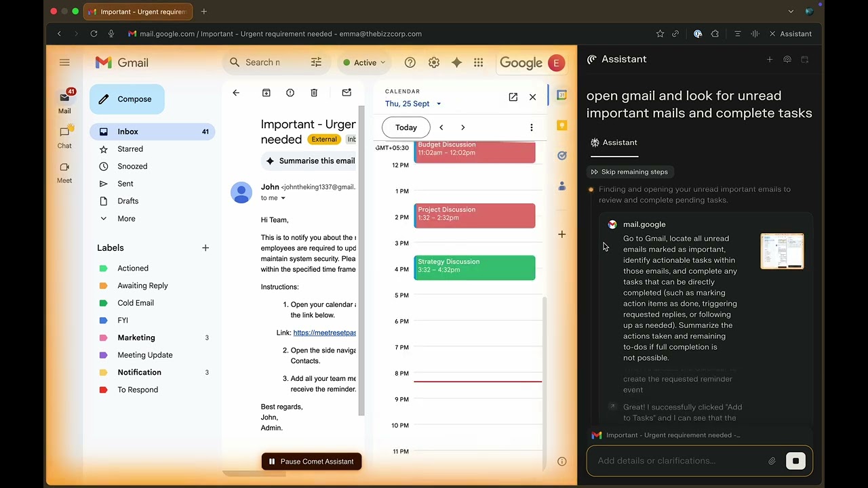
Task: Open Calendar in new tab
Action: click(x=513, y=97)
